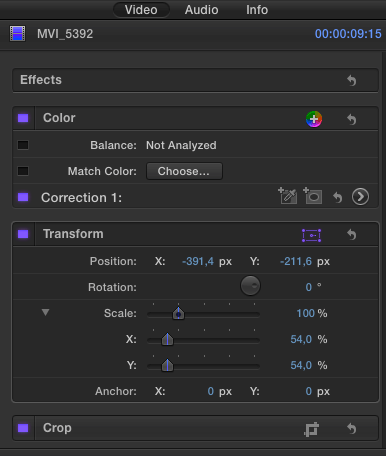
Task: Click the Scale Y 54,0 value
Action: tap(301, 365)
